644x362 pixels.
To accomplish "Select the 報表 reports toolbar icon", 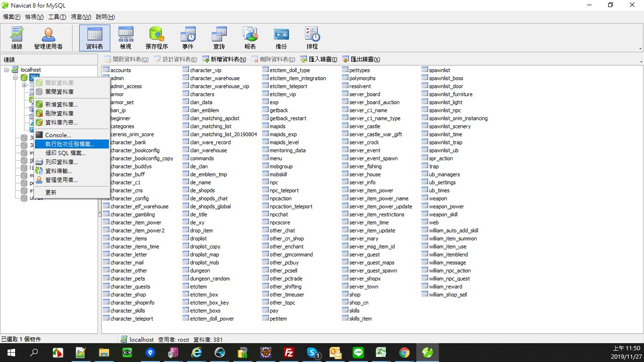I will (250, 38).
